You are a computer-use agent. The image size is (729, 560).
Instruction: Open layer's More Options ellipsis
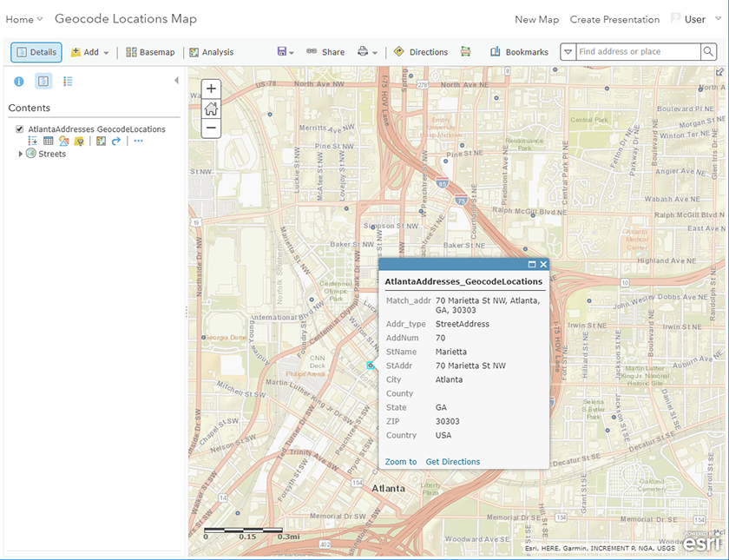[138, 141]
